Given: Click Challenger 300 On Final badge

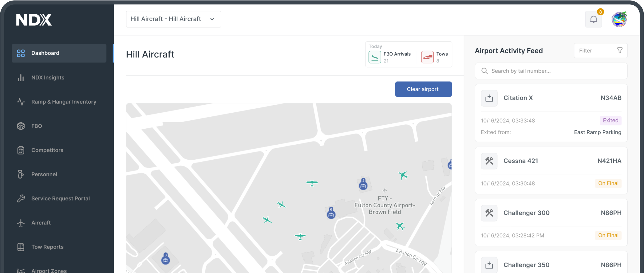Looking at the screenshot, I should coord(608,235).
